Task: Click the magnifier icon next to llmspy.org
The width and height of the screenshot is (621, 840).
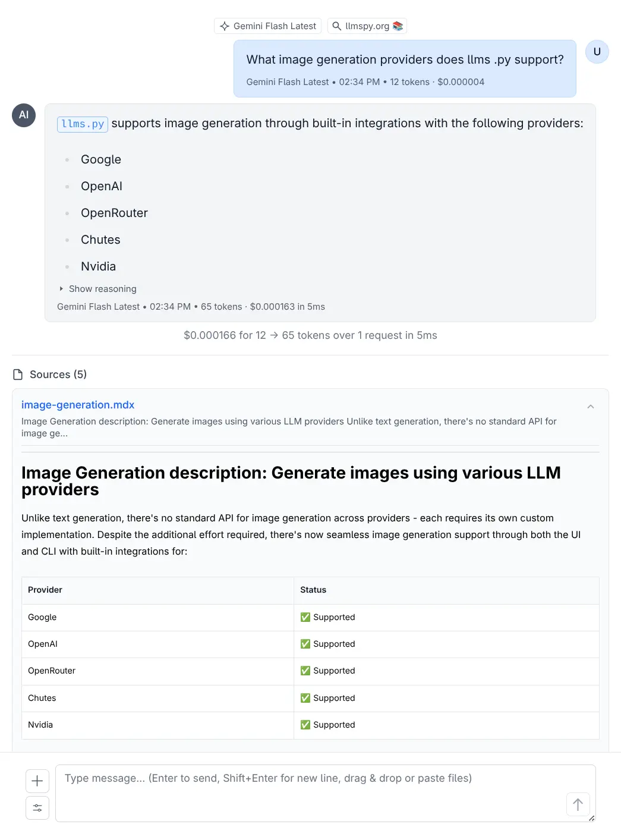Action: tap(336, 26)
